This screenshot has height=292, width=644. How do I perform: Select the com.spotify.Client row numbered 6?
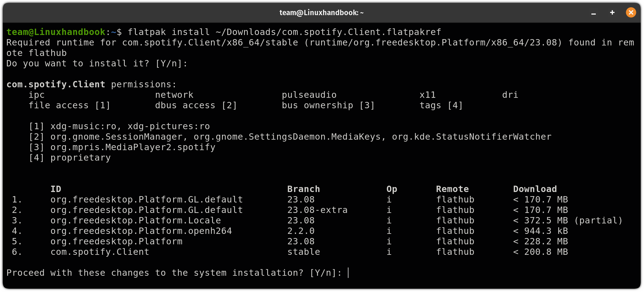tap(99, 252)
